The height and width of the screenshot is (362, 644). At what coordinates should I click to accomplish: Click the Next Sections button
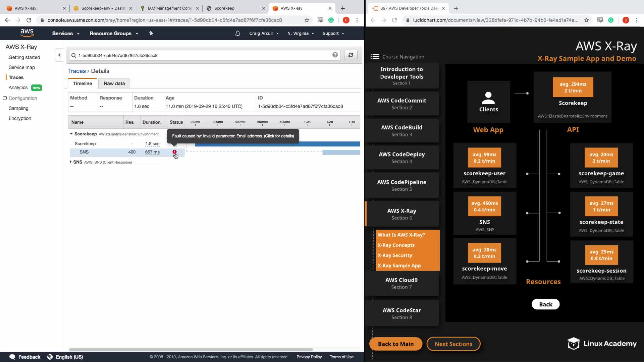(453, 344)
